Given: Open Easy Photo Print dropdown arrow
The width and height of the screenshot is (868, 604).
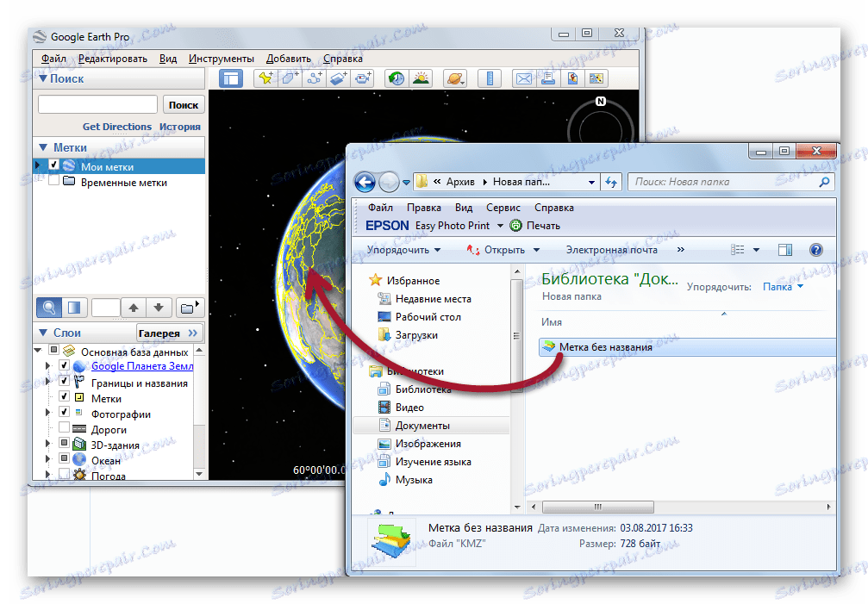Looking at the screenshot, I should [x=500, y=226].
